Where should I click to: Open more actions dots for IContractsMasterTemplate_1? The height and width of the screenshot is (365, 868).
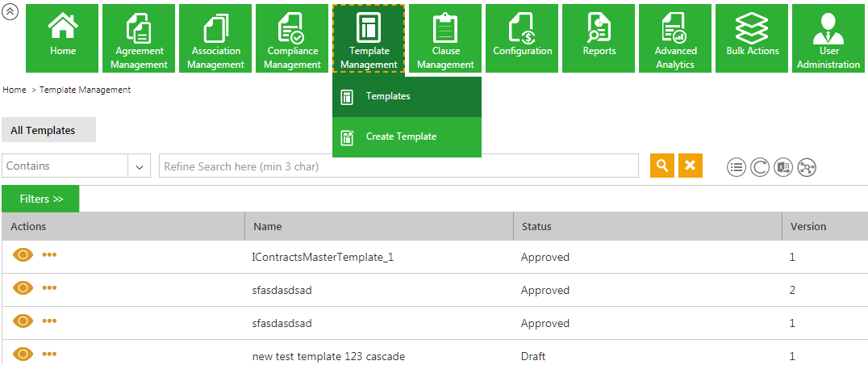(49, 254)
